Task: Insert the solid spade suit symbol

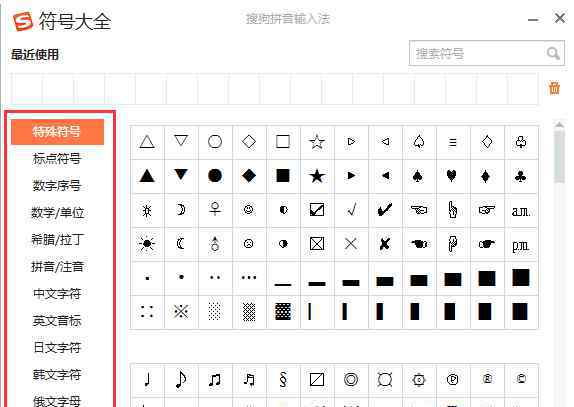Action: coord(418,176)
